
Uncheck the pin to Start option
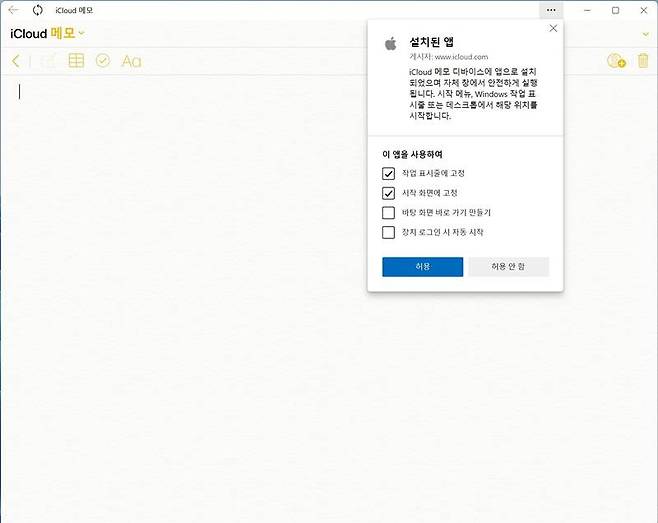click(x=388, y=193)
